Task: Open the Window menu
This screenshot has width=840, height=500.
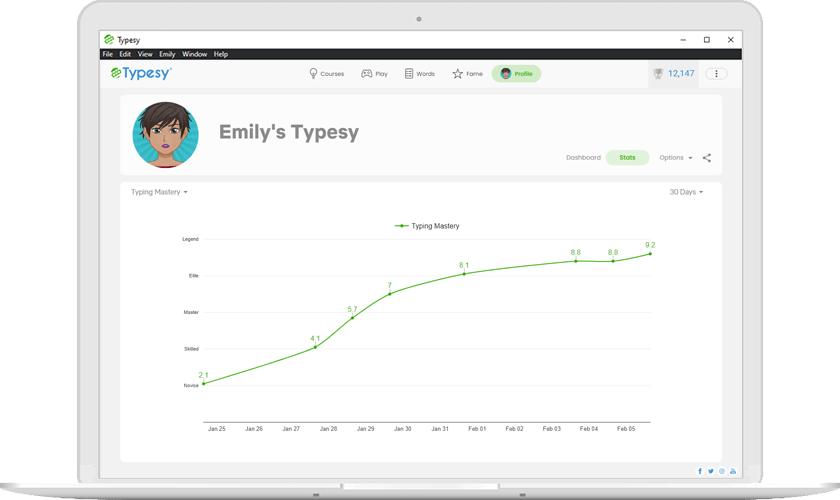Action: pos(194,54)
